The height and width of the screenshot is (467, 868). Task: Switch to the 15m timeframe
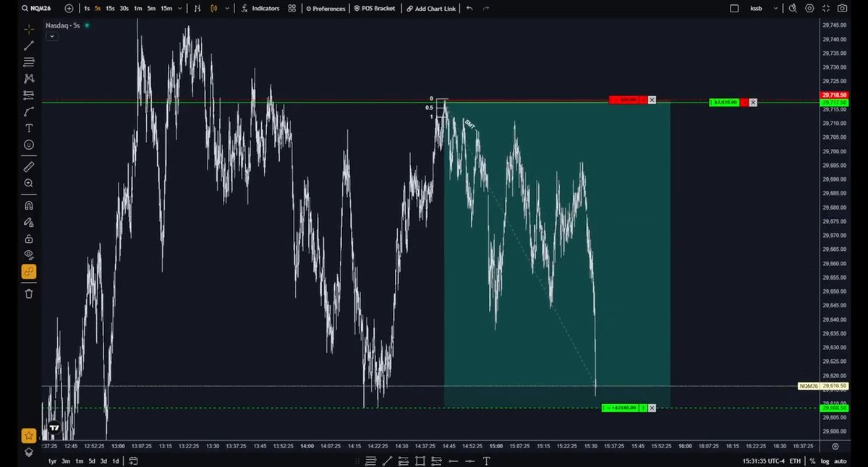[x=166, y=9]
